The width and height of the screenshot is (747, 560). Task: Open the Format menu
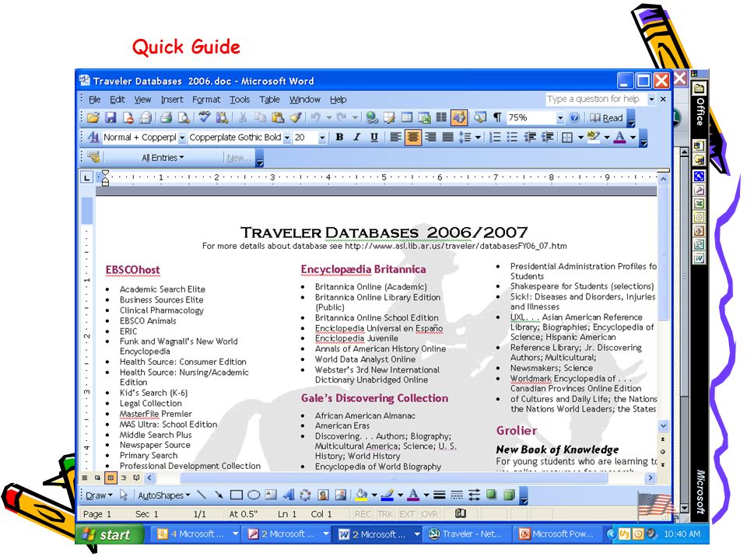pyautogui.click(x=206, y=100)
